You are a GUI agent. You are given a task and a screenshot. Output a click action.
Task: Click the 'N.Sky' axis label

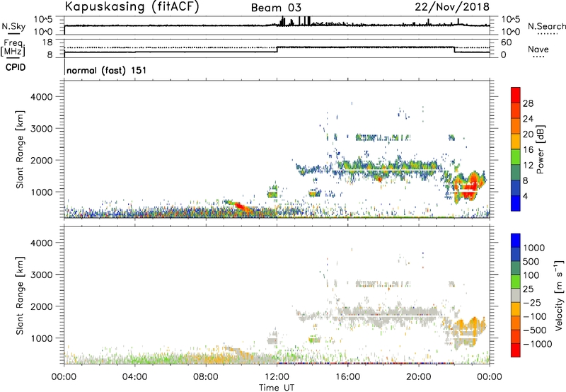(13, 26)
